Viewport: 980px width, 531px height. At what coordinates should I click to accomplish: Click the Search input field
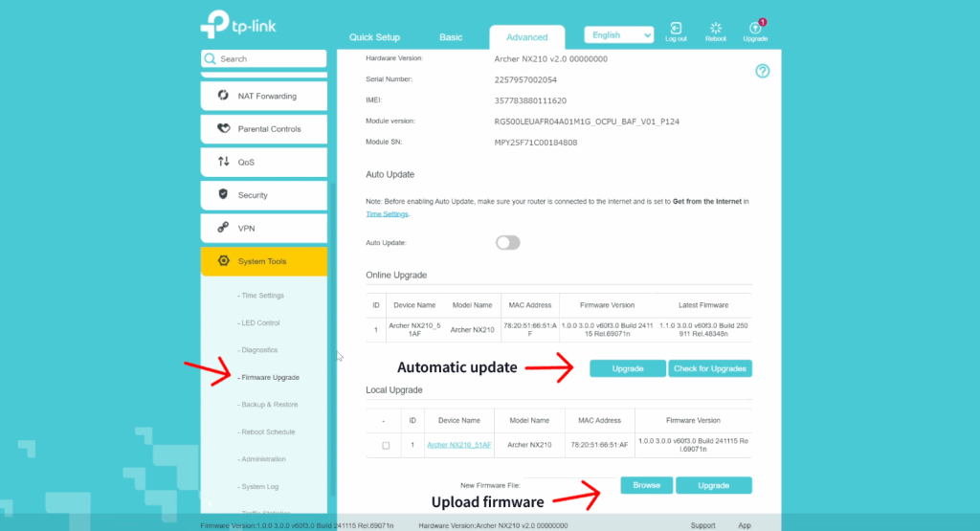coord(264,58)
